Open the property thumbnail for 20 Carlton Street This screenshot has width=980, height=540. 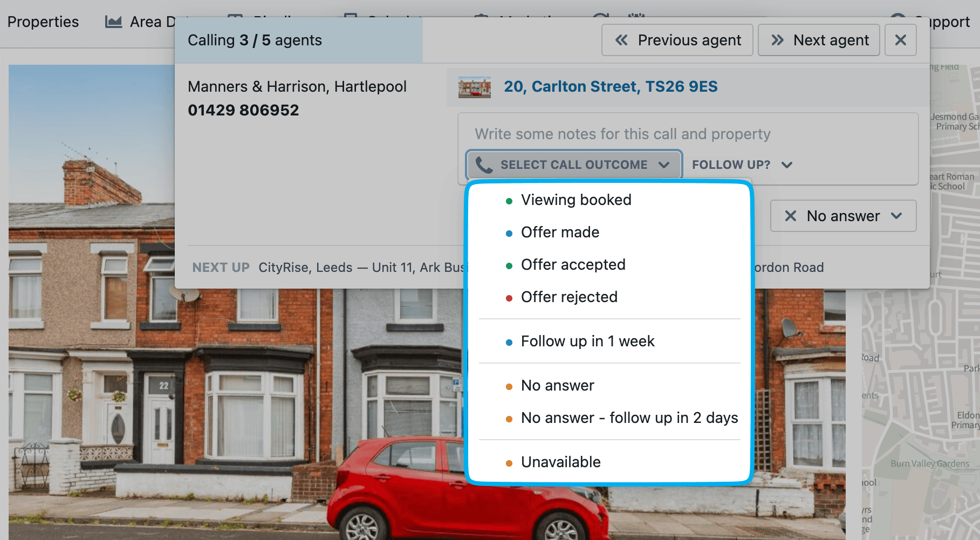coord(474,87)
